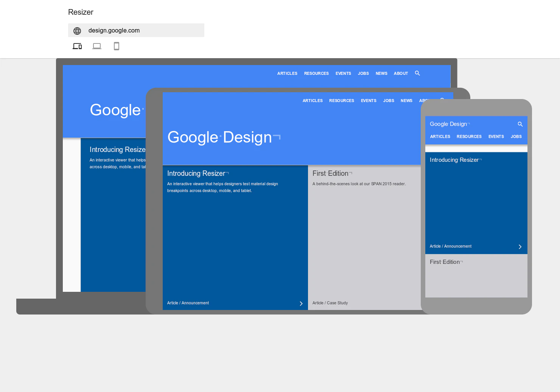Open ARTICLES in the desktop preview nav
Screen dimensions: 560x392
[x=287, y=73]
